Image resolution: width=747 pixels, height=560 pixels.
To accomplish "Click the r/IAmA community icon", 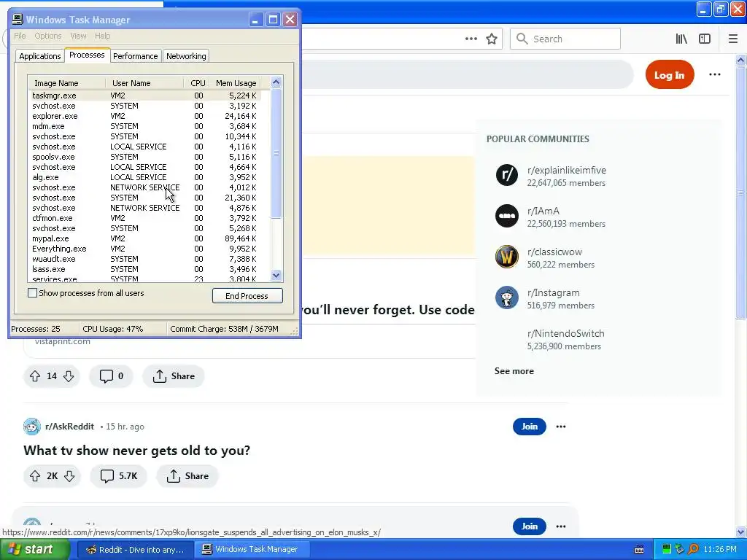I will (507, 216).
